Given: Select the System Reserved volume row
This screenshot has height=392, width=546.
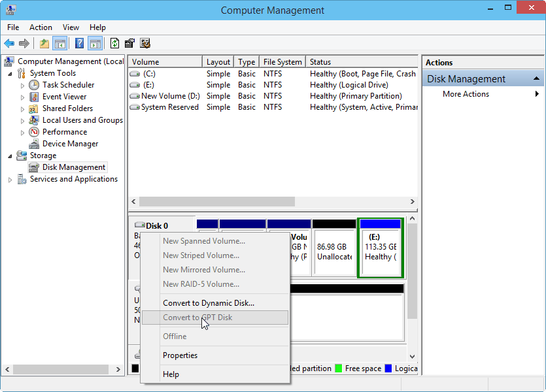Looking at the screenshot, I should pyautogui.click(x=169, y=107).
